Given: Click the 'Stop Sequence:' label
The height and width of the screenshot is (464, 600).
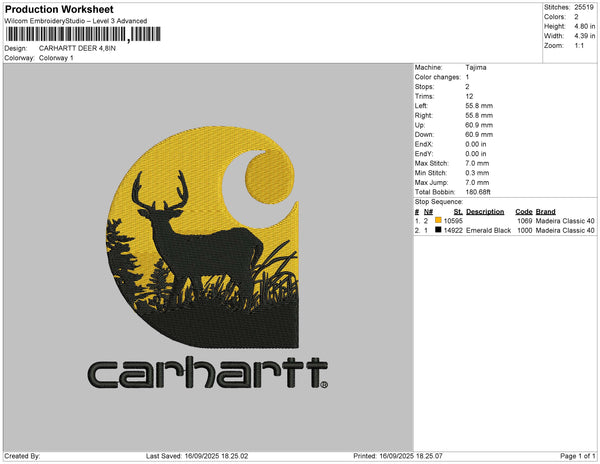Looking at the screenshot, I should point(439,202).
